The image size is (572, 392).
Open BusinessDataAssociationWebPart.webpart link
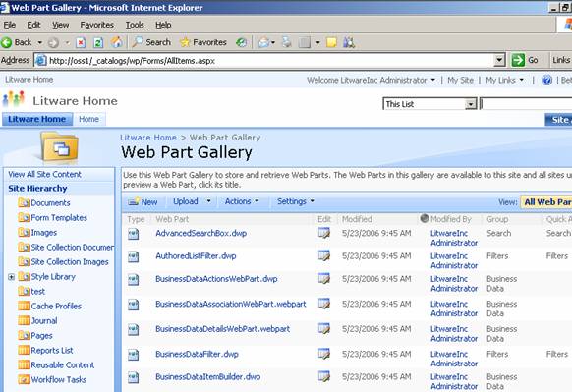(x=231, y=304)
